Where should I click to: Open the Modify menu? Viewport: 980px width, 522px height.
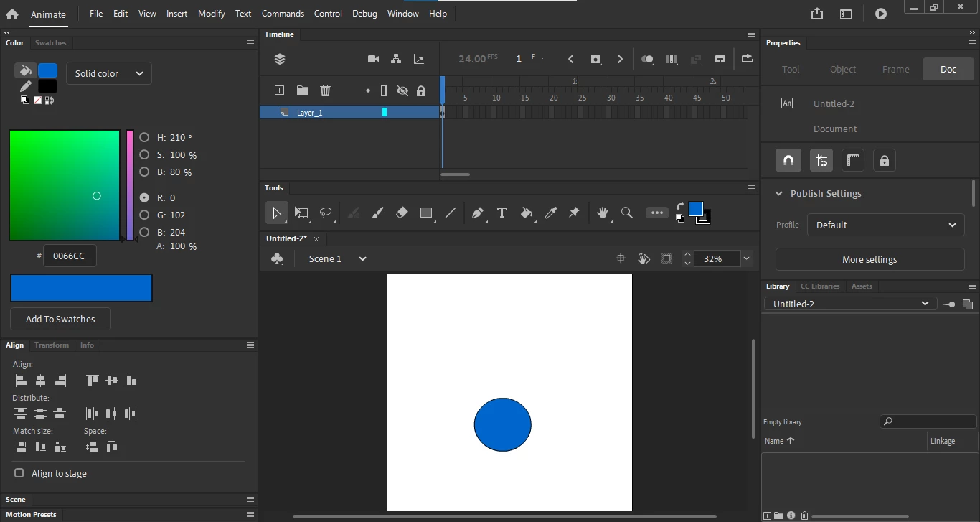(212, 13)
